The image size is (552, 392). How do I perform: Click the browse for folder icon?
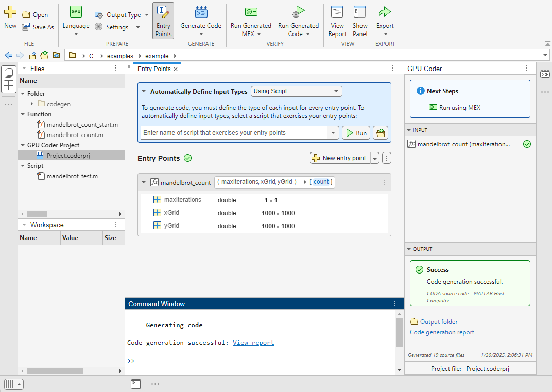44,55
